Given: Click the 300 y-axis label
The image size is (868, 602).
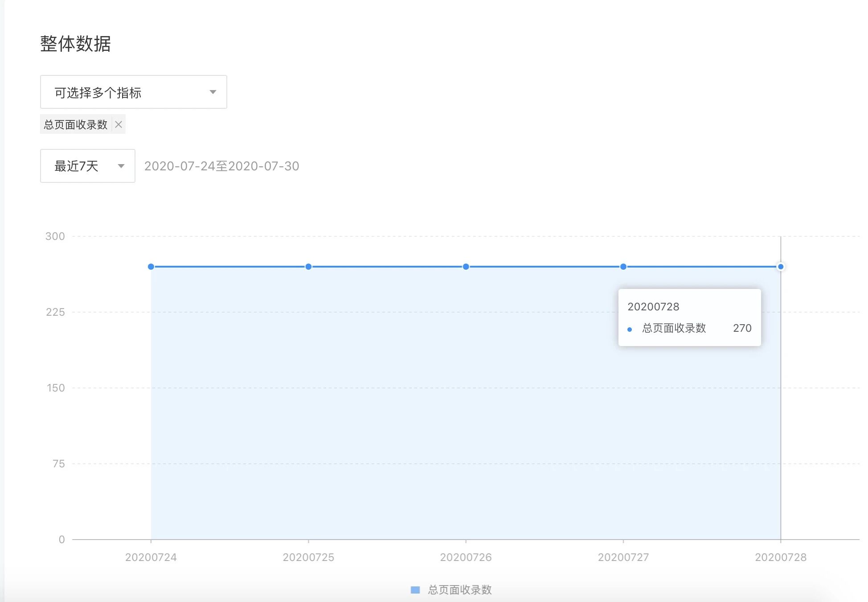Looking at the screenshot, I should [55, 236].
